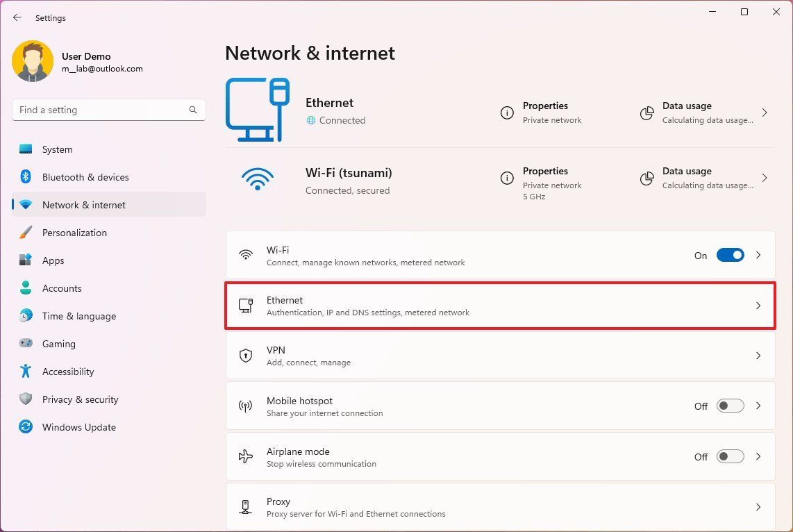Open Properties for the Ethernet connection

pos(545,113)
